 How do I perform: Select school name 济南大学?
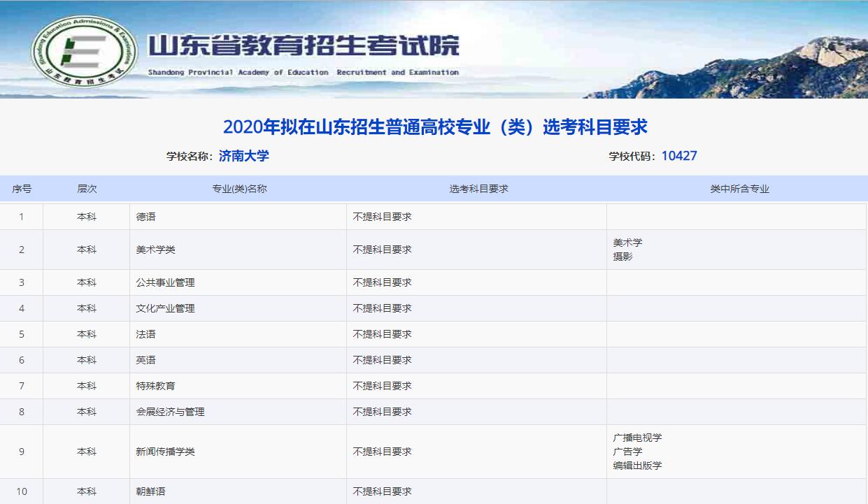(243, 156)
